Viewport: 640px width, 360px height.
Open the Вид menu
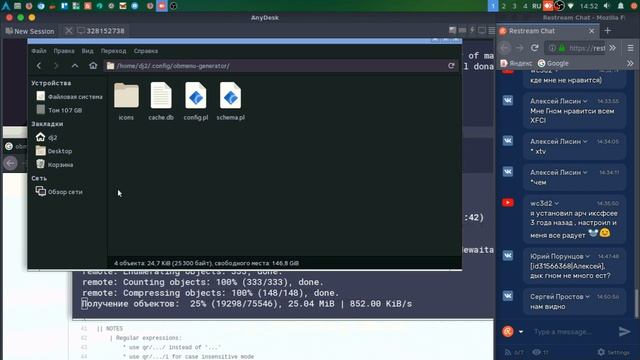point(87,51)
